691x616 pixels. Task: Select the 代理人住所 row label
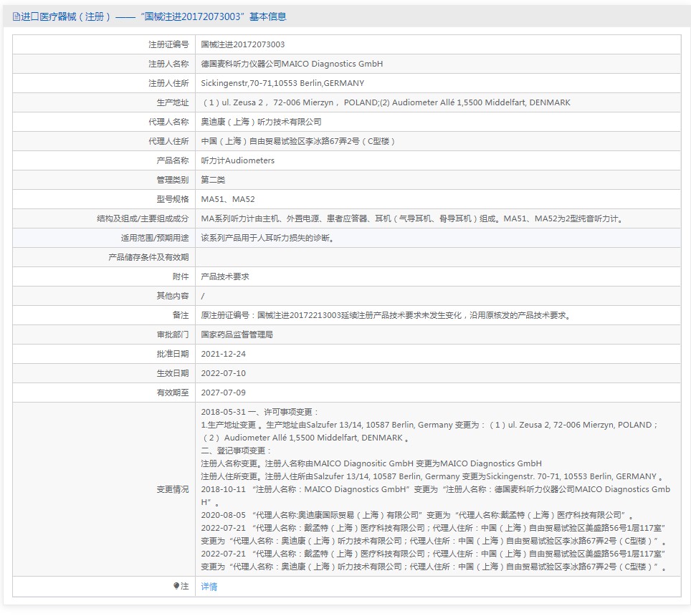coord(168,141)
